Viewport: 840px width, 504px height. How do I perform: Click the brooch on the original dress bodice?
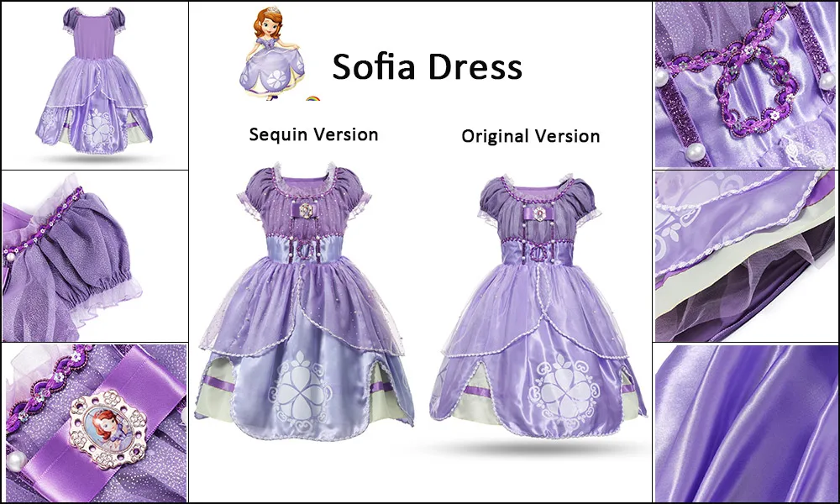coord(539,213)
